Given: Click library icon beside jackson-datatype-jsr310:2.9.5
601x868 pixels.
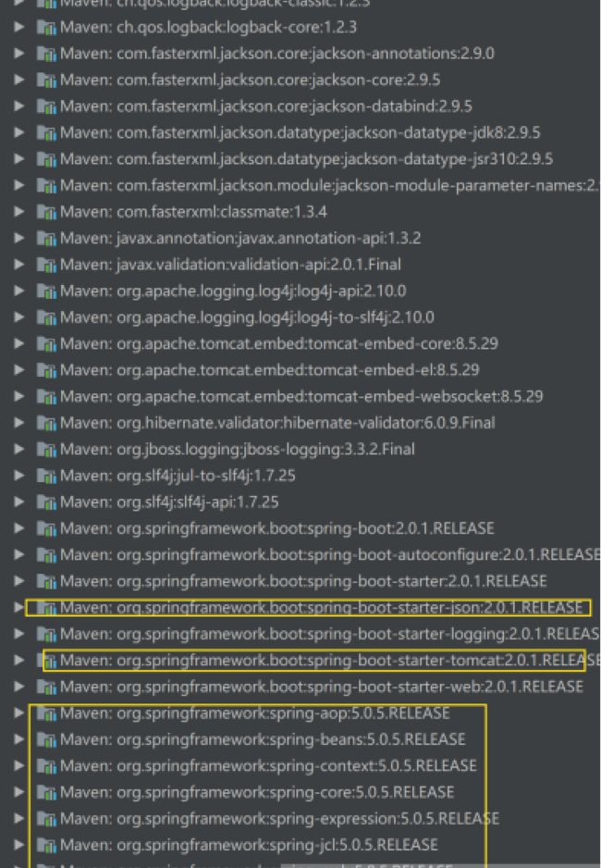Looking at the screenshot, I should [46, 159].
